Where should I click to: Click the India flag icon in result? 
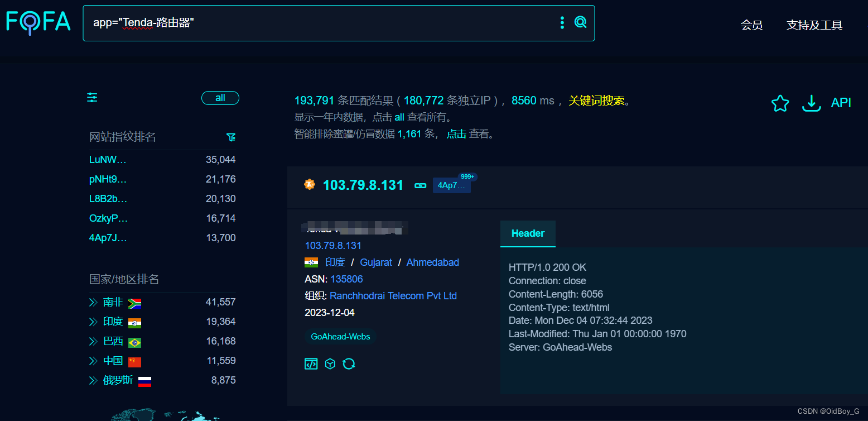pyautogui.click(x=311, y=262)
